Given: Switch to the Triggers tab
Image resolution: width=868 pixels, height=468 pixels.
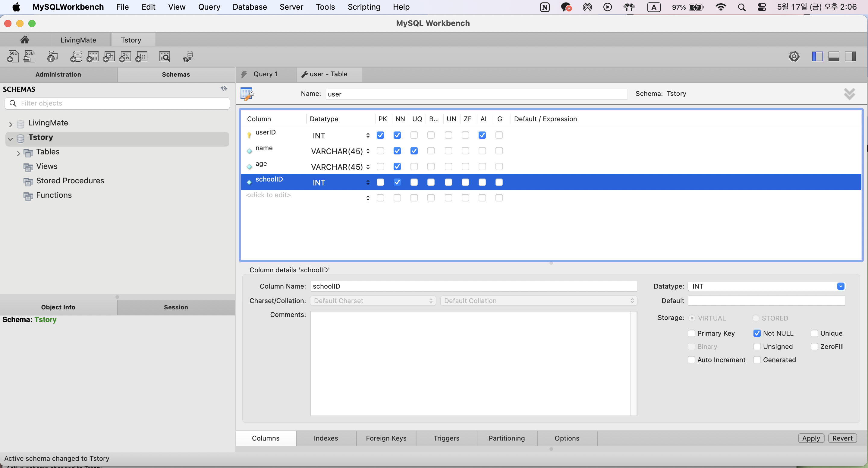Looking at the screenshot, I should 446,438.
